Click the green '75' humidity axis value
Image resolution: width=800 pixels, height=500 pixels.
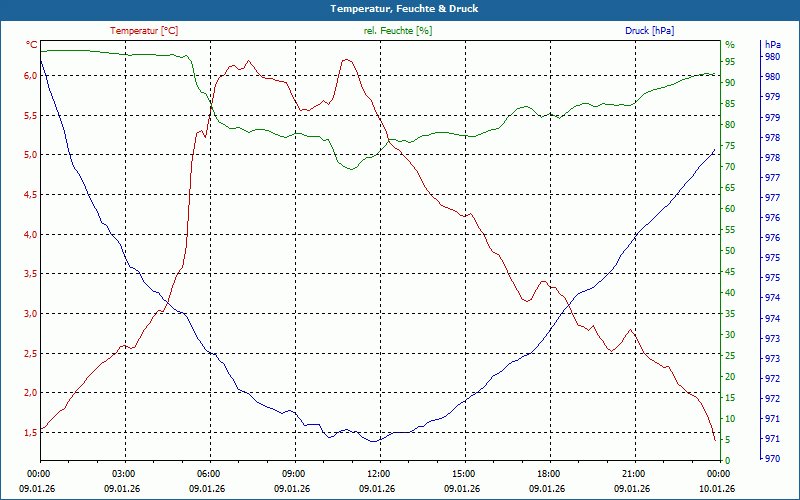click(x=730, y=146)
